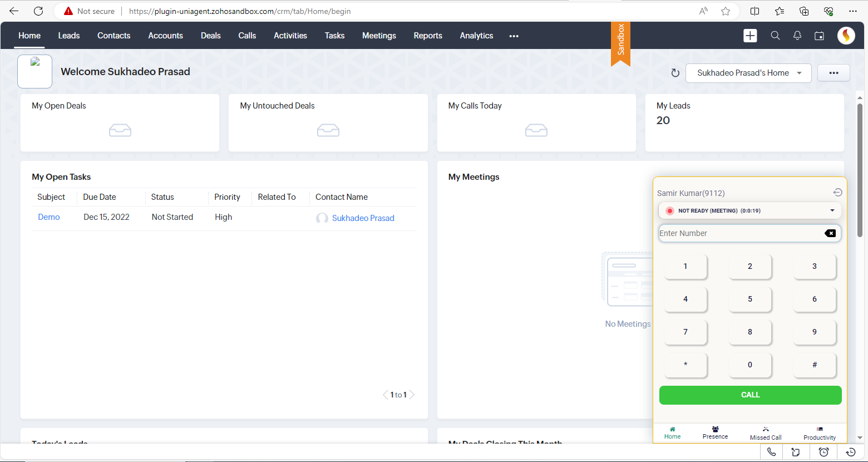Open browser essentials heart icon
Viewport: 868px width, 462px height.
(828, 11)
